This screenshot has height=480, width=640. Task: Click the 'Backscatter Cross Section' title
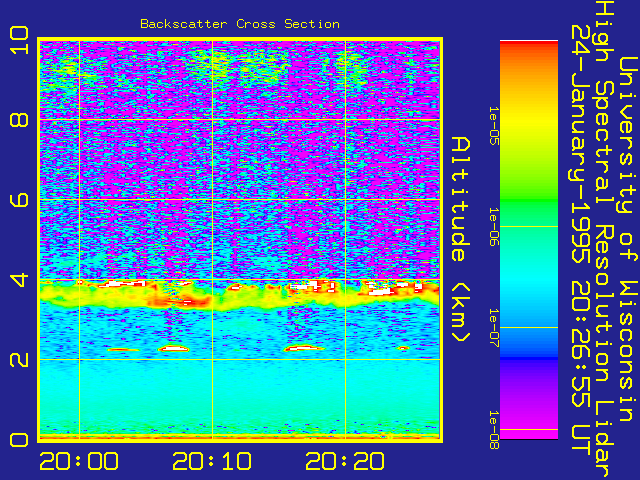[240, 24]
